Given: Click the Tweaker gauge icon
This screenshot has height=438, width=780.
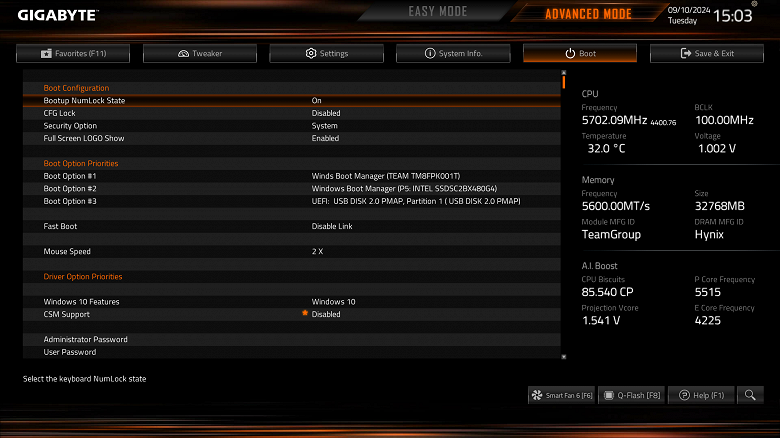Looking at the screenshot, I should [183, 53].
